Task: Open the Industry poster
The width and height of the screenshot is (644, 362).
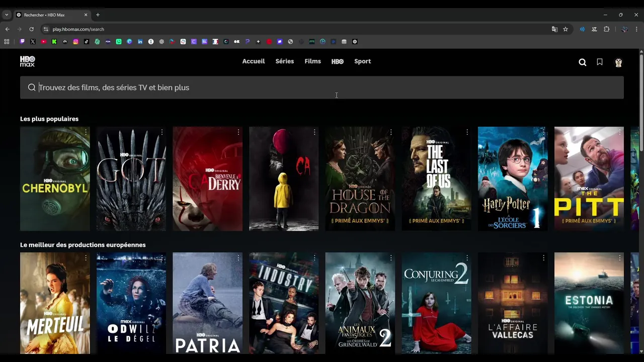Action: coord(284,304)
